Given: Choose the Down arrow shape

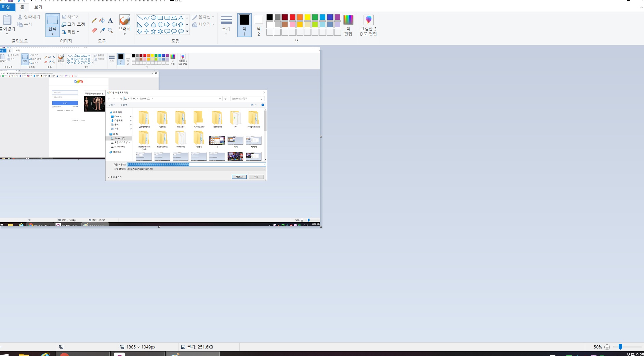Looking at the screenshot, I should pos(140,31).
